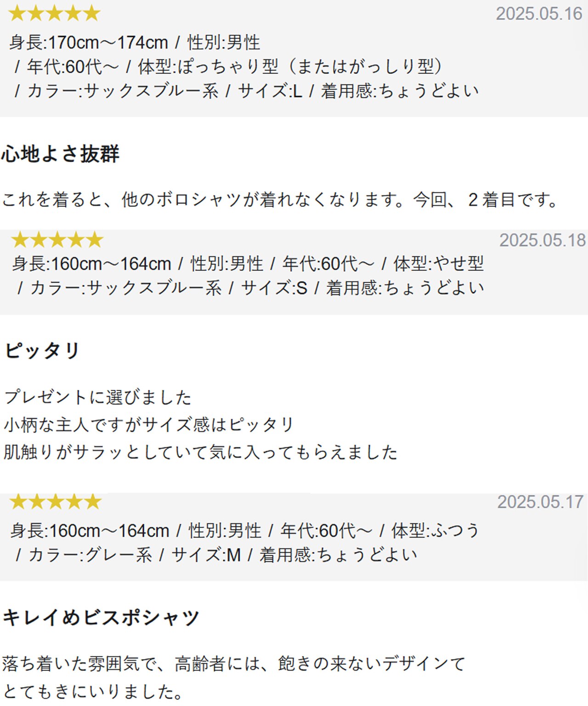Click the review date 2025.05.18
Viewport: 588px width, 706px height.
point(542,240)
